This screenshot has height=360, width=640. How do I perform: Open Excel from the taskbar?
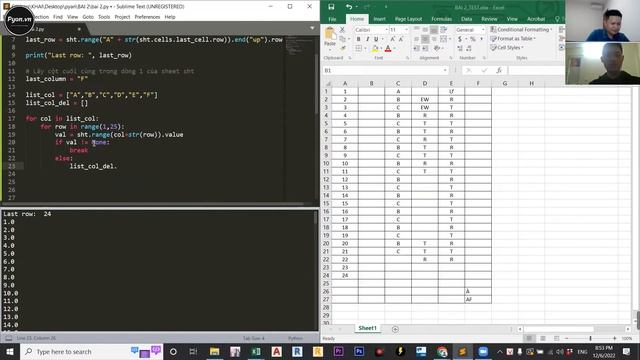256,351
